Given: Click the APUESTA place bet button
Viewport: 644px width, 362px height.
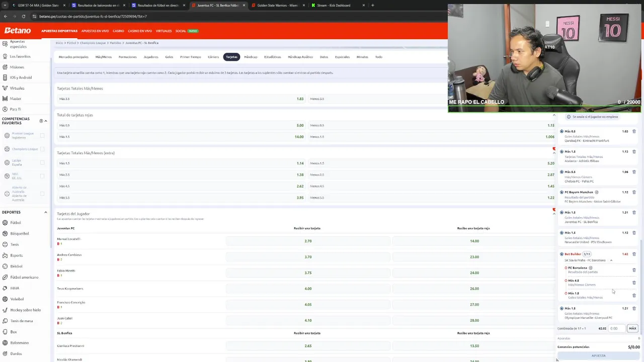Looking at the screenshot, I should pos(599,355).
